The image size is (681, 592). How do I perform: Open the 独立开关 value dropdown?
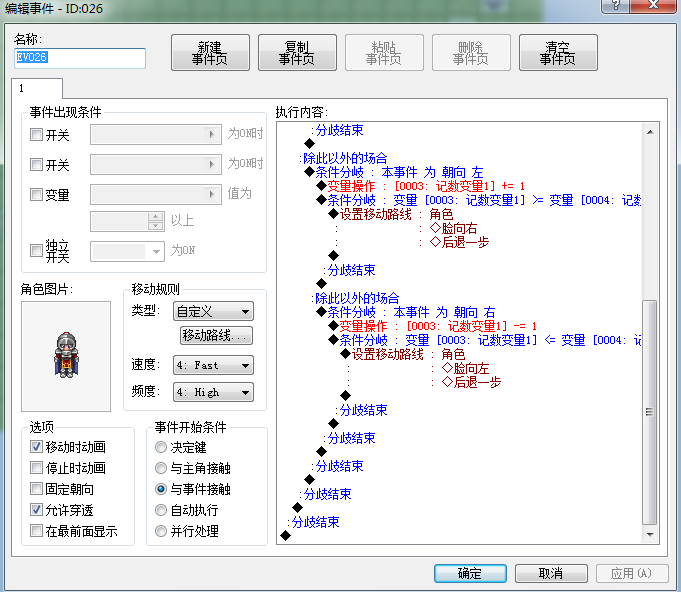click(127, 251)
